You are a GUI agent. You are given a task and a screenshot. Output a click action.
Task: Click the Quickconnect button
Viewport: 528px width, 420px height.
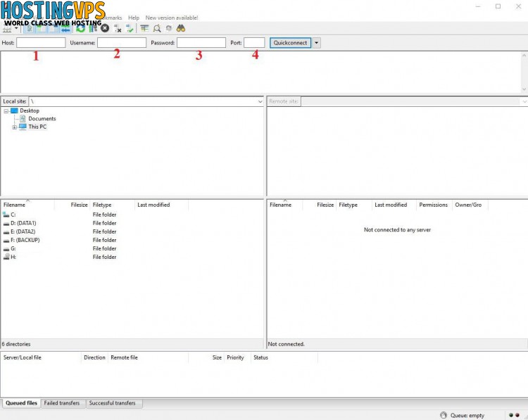click(x=290, y=43)
